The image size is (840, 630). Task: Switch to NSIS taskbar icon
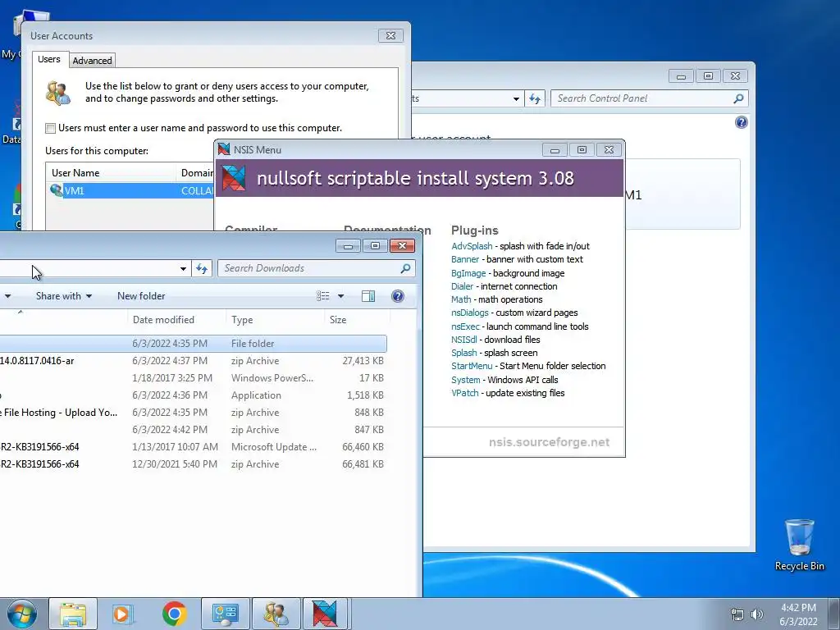(x=325, y=614)
